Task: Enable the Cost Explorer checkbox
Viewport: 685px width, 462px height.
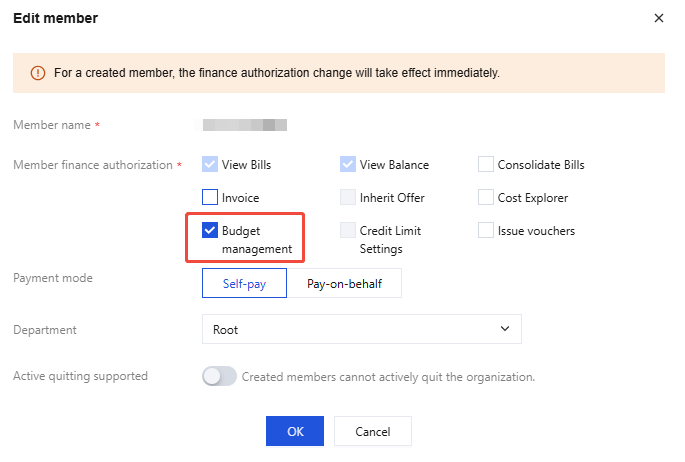Action: (x=486, y=198)
